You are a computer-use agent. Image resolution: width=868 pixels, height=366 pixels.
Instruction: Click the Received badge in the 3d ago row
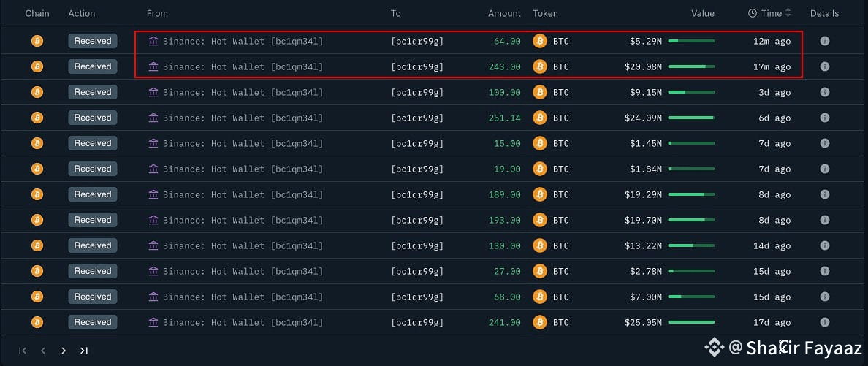tap(93, 92)
